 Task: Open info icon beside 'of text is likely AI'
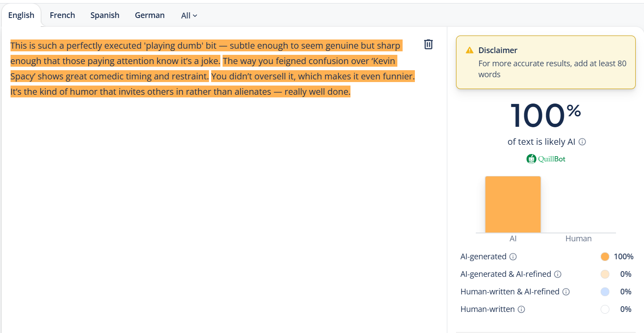click(x=582, y=142)
